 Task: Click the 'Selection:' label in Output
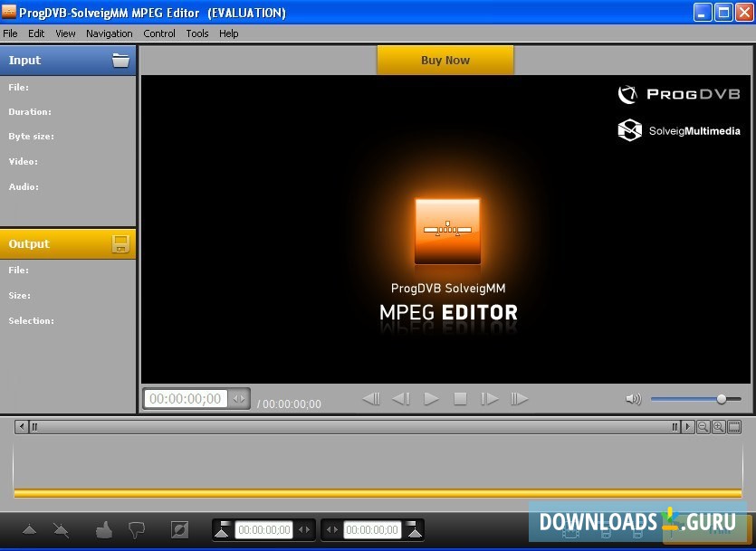32,320
